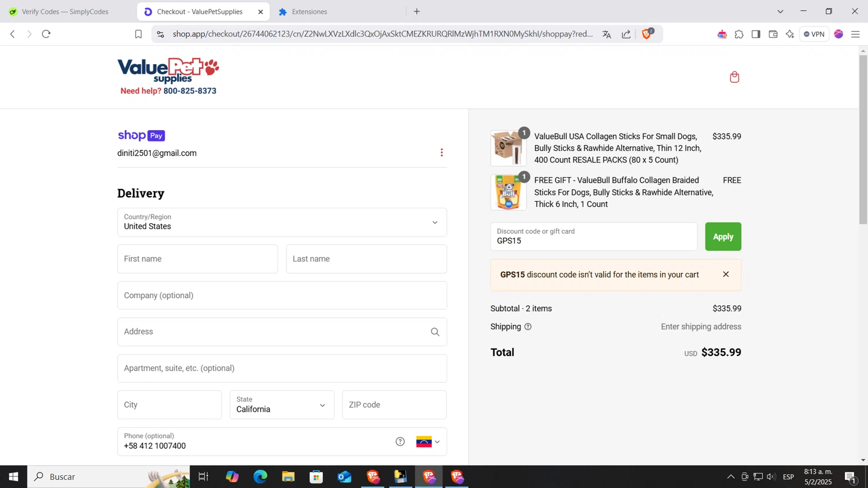Click the Discount code or gift card field
868x488 pixels.
click(x=594, y=236)
